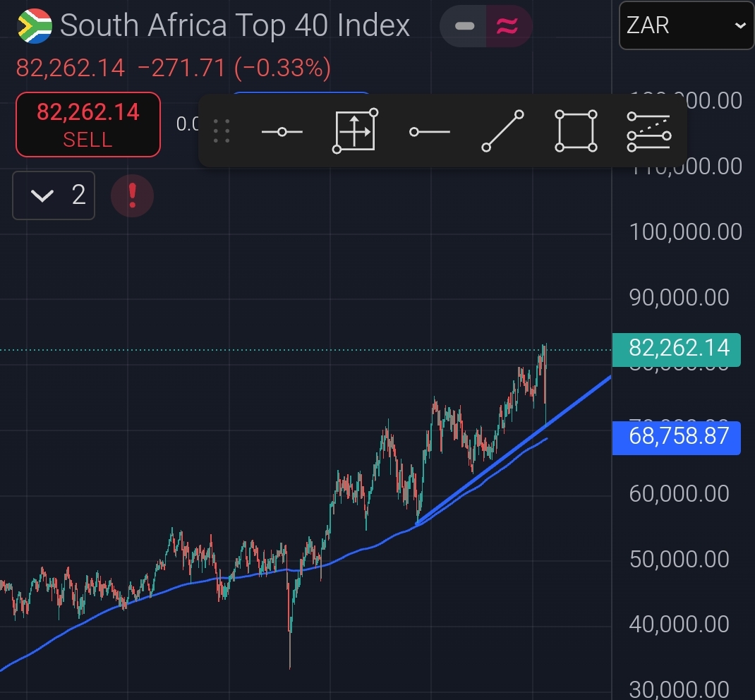755x700 pixels.
Task: Open the ZAR currency dropdown
Action: 686,26
